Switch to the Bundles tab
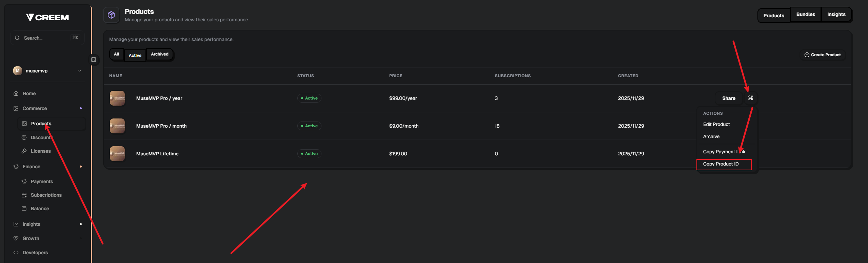This screenshot has width=868, height=263. 805,15
